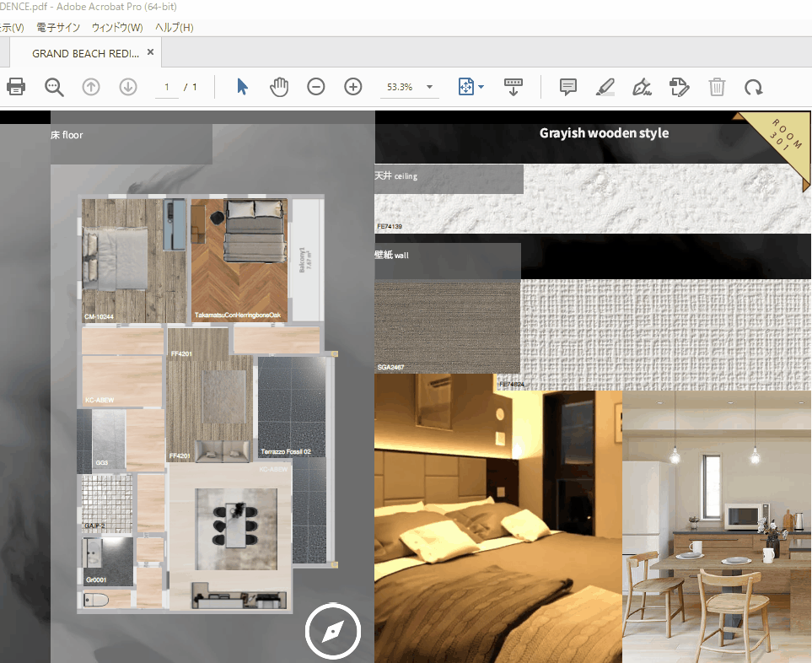Go to previous page with up arrow

[x=91, y=87]
